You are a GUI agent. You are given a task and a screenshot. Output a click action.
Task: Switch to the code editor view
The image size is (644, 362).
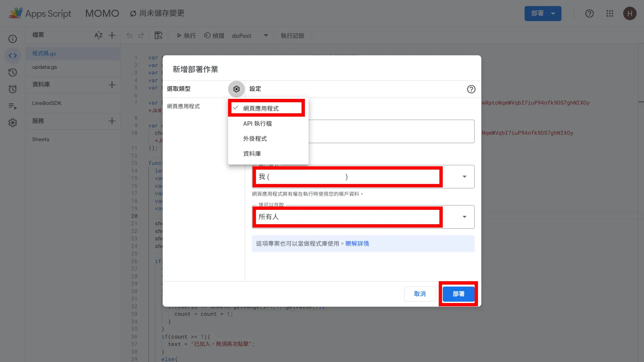coord(12,56)
